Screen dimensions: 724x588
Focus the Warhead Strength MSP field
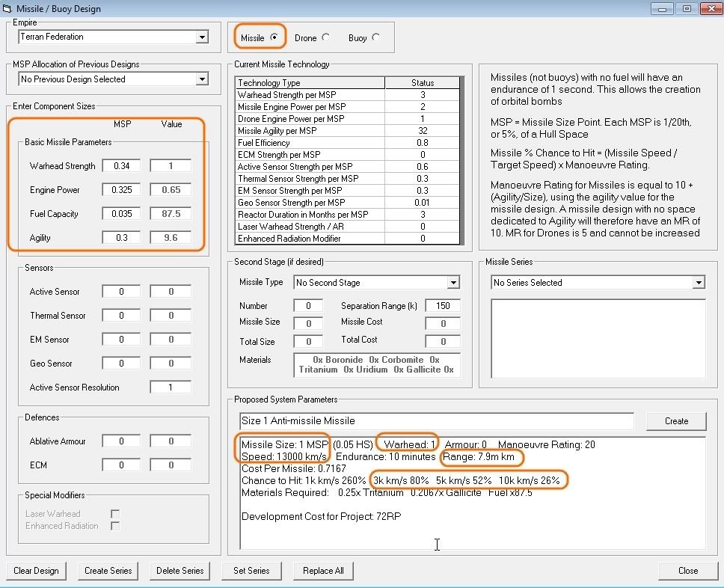[x=121, y=166]
